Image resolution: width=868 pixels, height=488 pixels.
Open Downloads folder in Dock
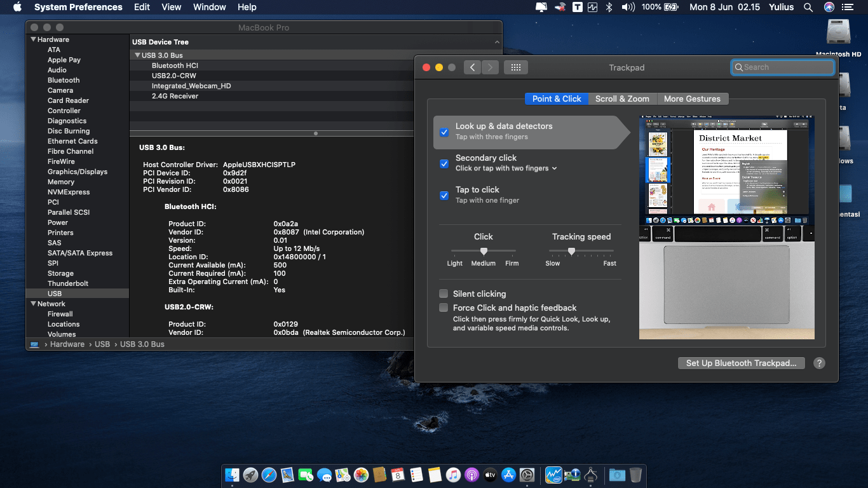[616, 475]
